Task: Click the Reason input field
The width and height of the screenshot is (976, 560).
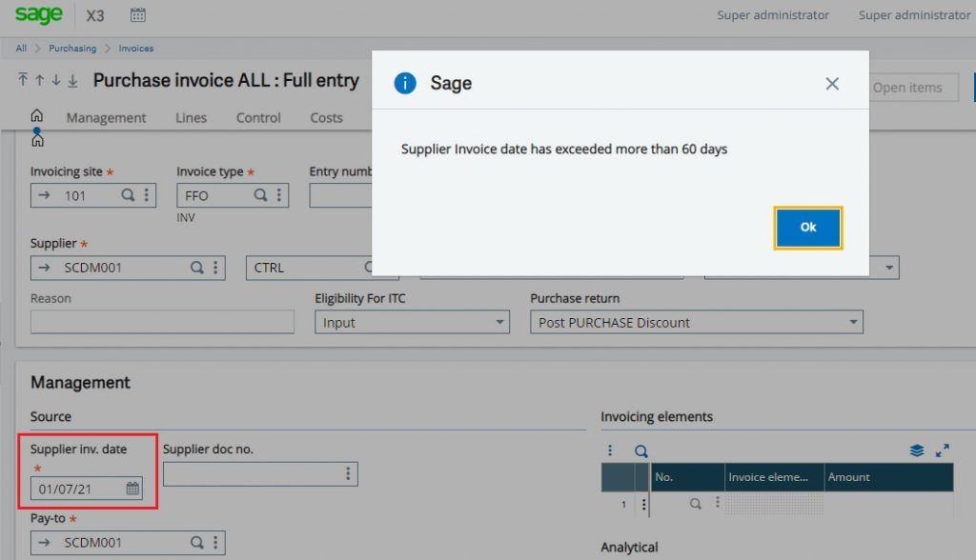Action: coord(162,322)
